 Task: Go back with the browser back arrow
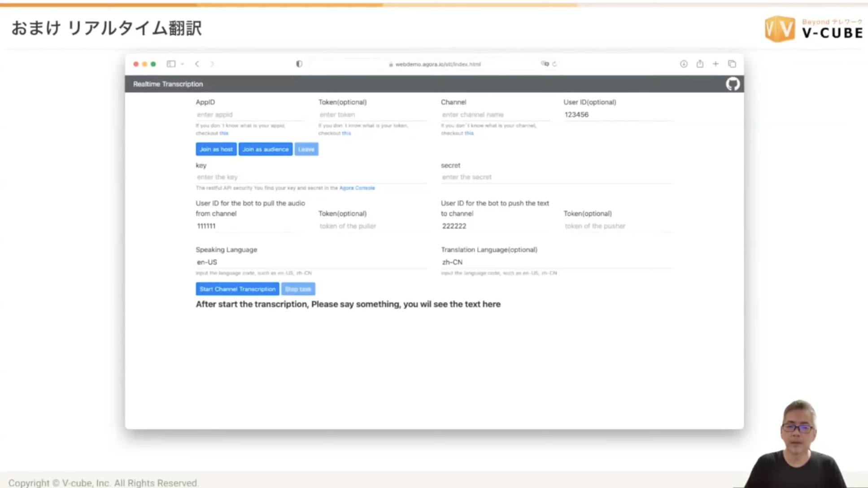click(x=197, y=64)
